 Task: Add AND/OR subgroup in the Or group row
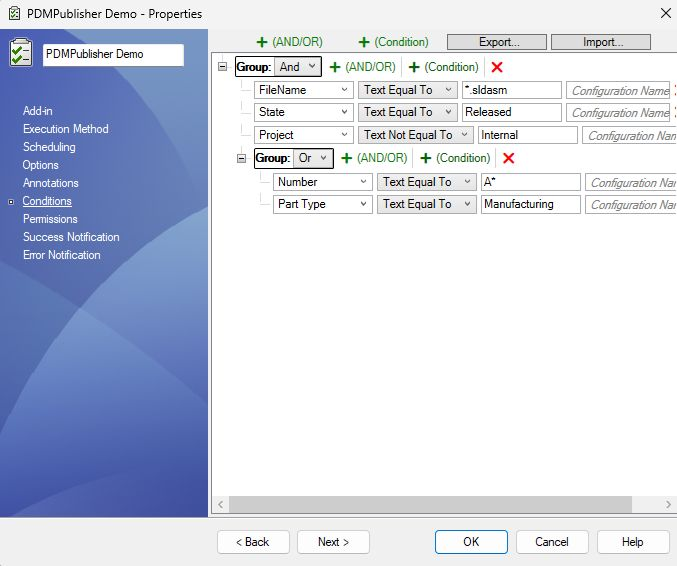click(x=374, y=158)
